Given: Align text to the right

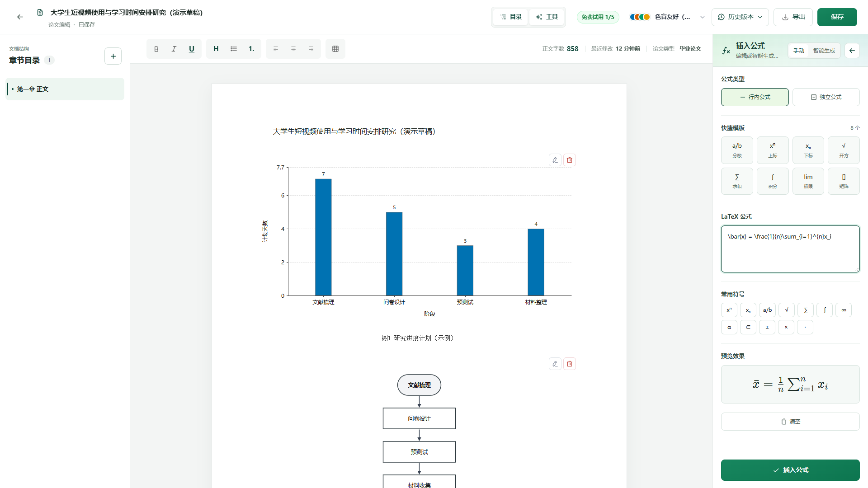Looking at the screenshot, I should pyautogui.click(x=311, y=49).
